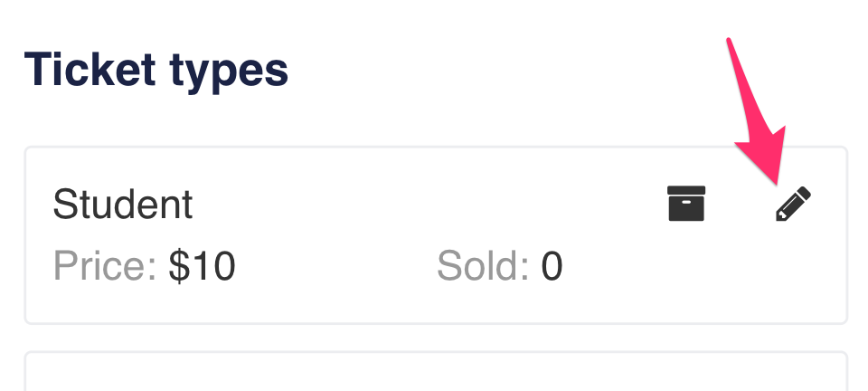Image resolution: width=868 pixels, height=391 pixels.
Task: Click the Student ticket name
Action: (x=123, y=205)
